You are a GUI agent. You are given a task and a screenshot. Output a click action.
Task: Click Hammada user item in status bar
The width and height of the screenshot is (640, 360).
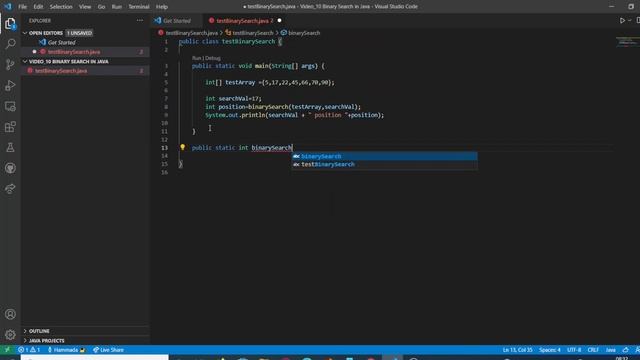(x=66, y=350)
